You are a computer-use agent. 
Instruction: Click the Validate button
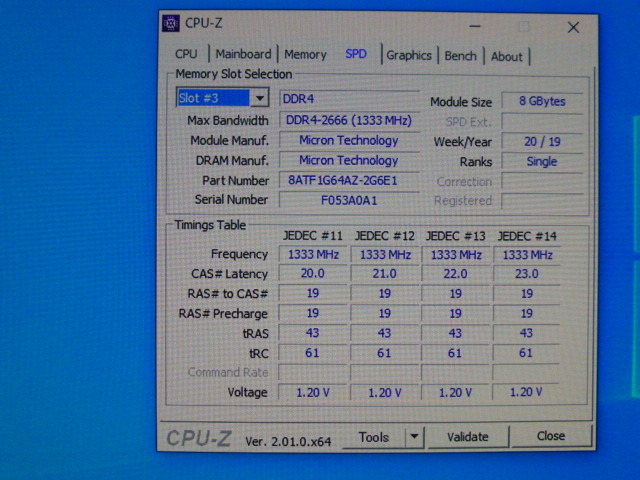click(468, 437)
